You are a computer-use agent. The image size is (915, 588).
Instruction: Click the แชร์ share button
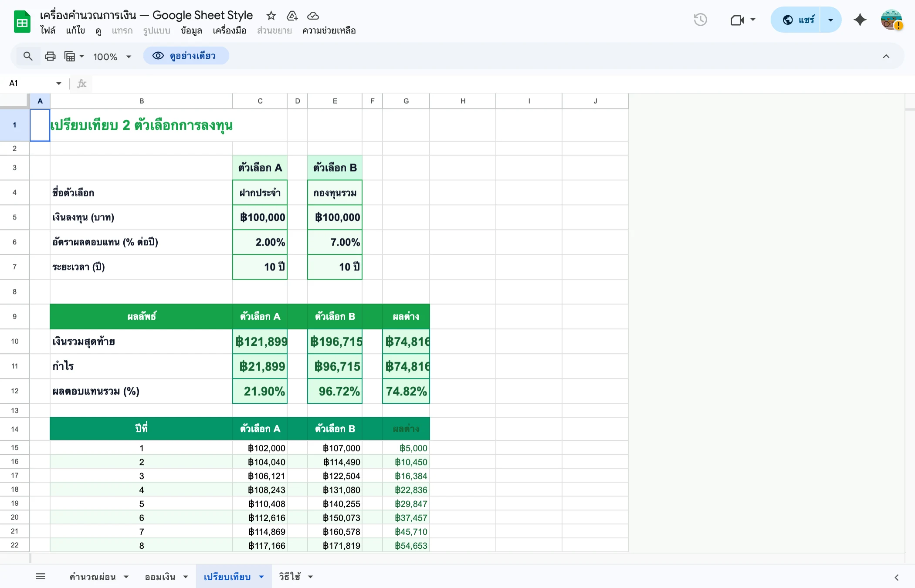click(x=804, y=20)
